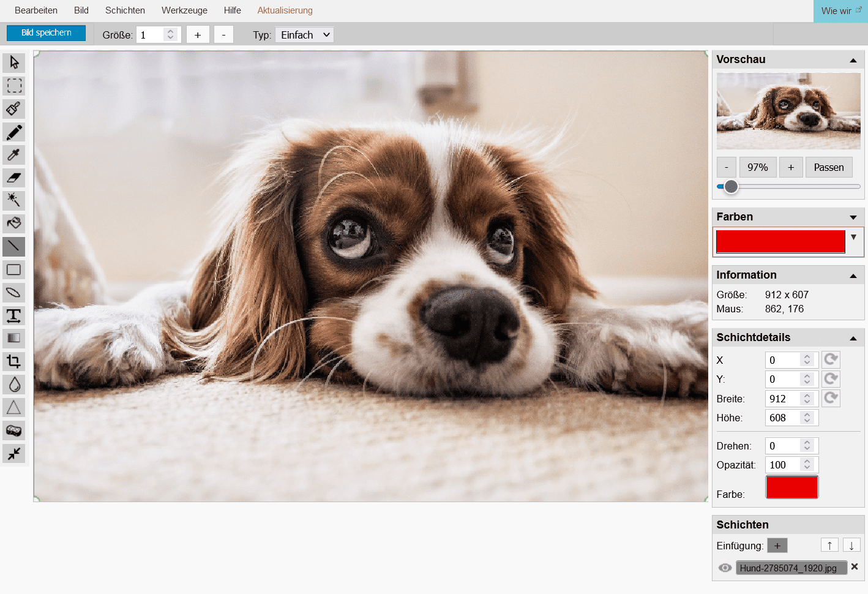Pick the crop tool
Image resolution: width=868 pixels, height=594 pixels.
click(x=13, y=361)
